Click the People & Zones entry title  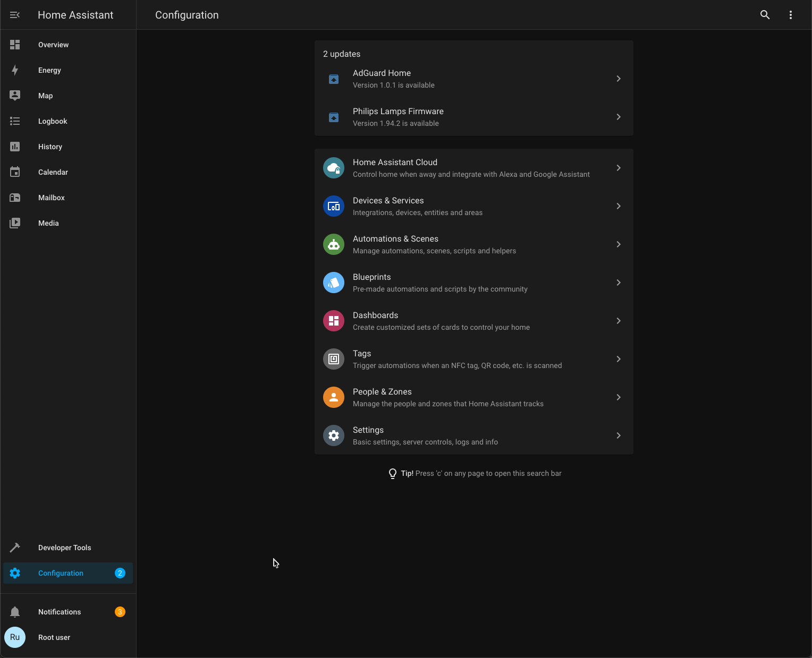pyautogui.click(x=382, y=391)
